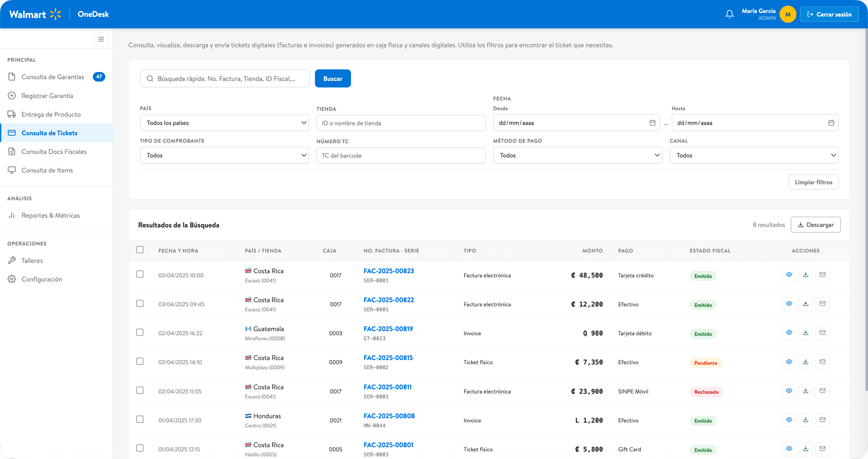This screenshot has height=459, width=868.
Task: Click Cerrar sesión button
Action: [829, 14]
